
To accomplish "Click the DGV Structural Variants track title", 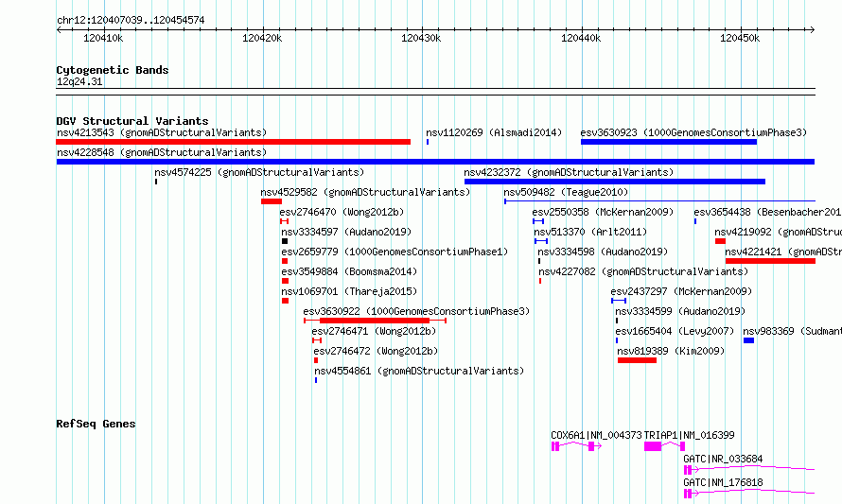I will tap(132, 121).
